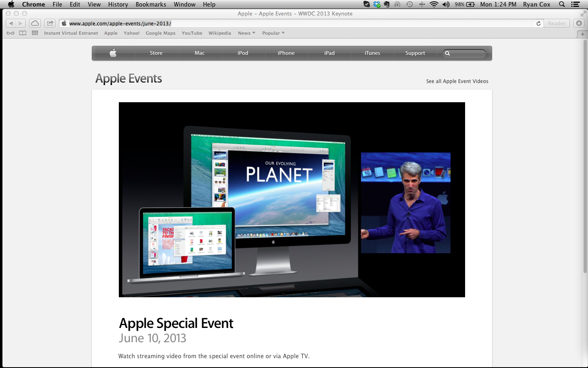Image resolution: width=588 pixels, height=368 pixels.
Task: Open the Mac section of Apple's site
Action: click(x=200, y=53)
